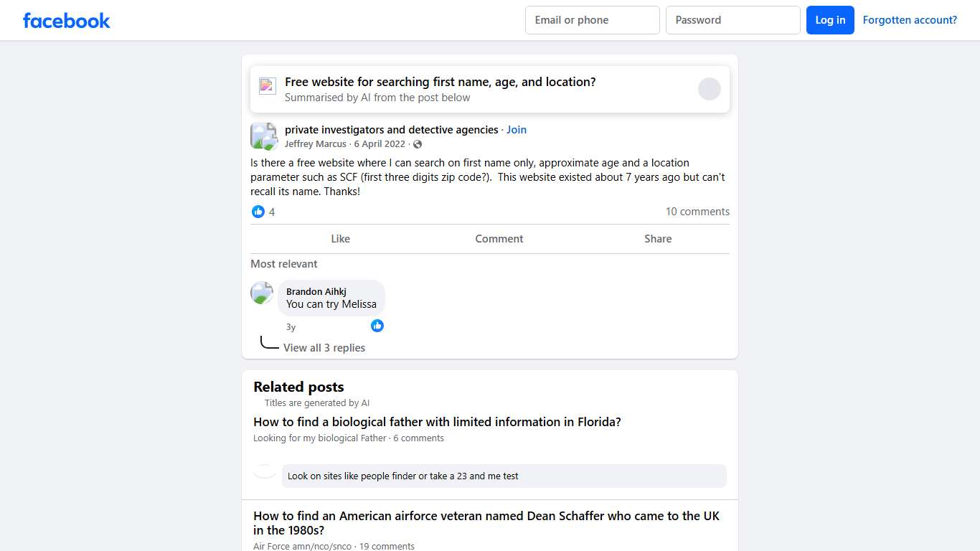Image resolution: width=980 pixels, height=551 pixels.
Task: Click the group avatar beside the post
Action: [x=263, y=136]
